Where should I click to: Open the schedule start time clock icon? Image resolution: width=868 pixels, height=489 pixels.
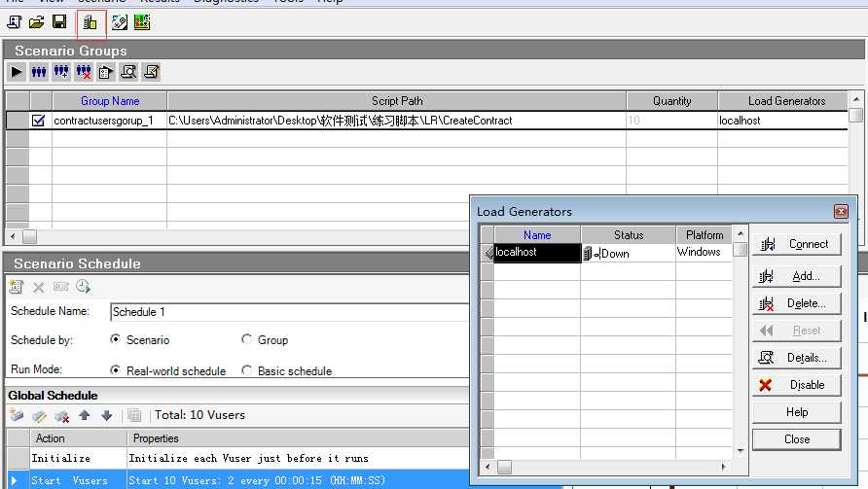coord(83,287)
